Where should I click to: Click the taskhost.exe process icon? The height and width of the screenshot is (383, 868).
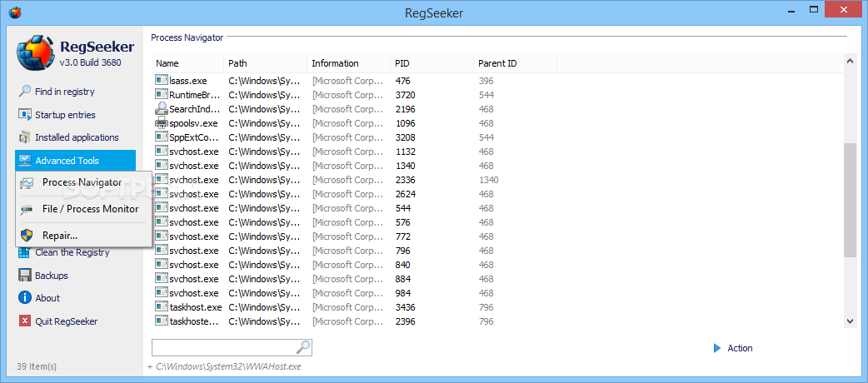click(x=161, y=306)
